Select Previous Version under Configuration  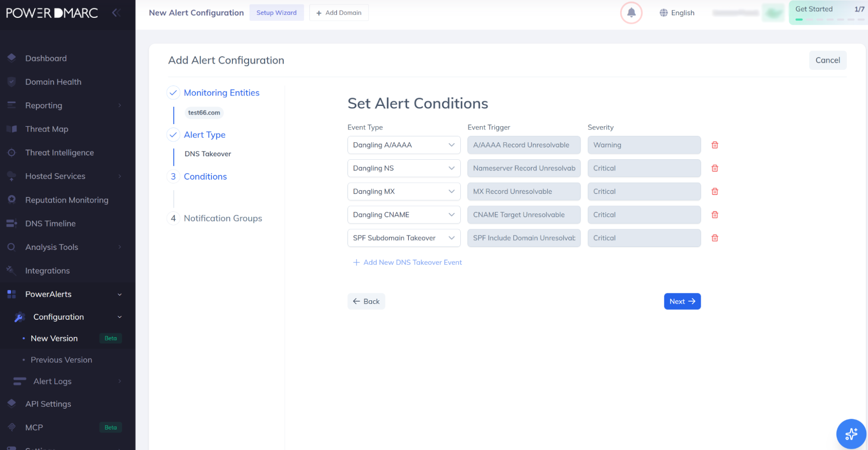tap(61, 360)
